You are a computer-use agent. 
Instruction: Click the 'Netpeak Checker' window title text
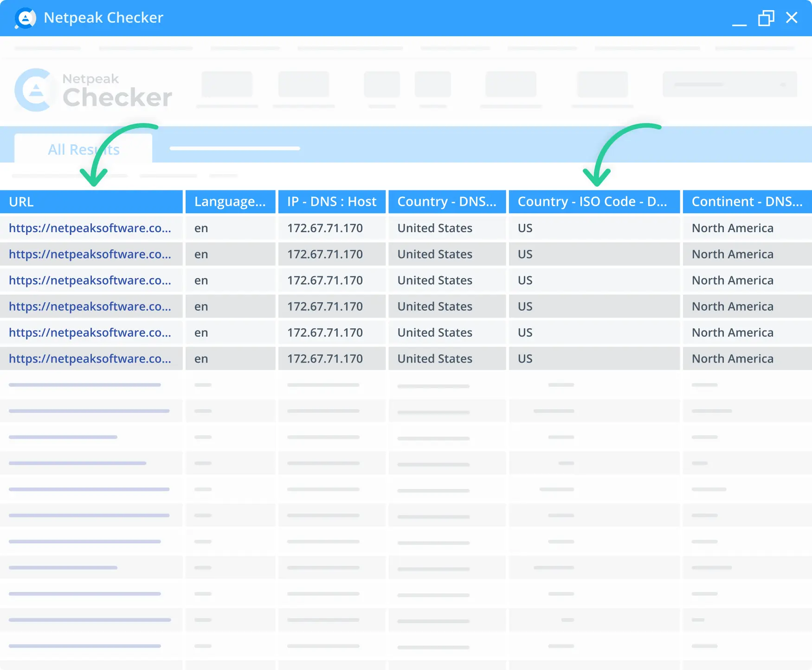point(103,18)
